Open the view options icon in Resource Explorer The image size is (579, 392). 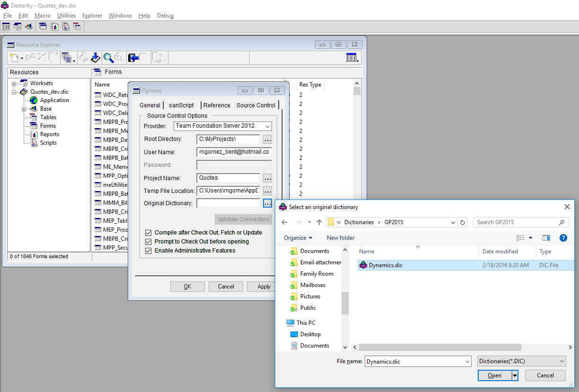pyautogui.click(x=352, y=58)
